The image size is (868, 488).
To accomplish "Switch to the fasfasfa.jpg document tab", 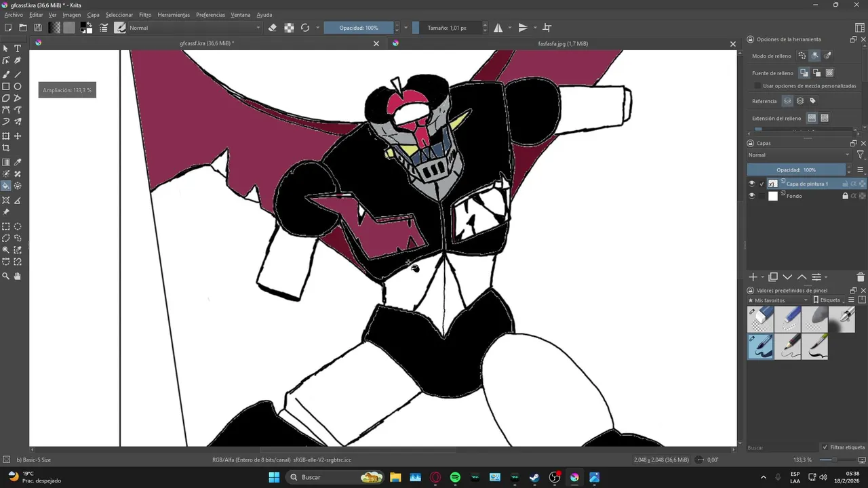I will pos(562,43).
